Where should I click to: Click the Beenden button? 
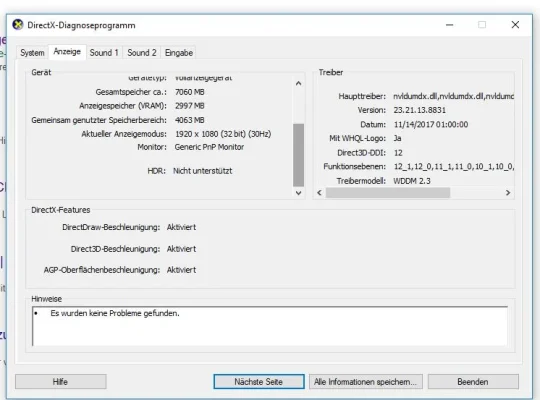(x=473, y=382)
